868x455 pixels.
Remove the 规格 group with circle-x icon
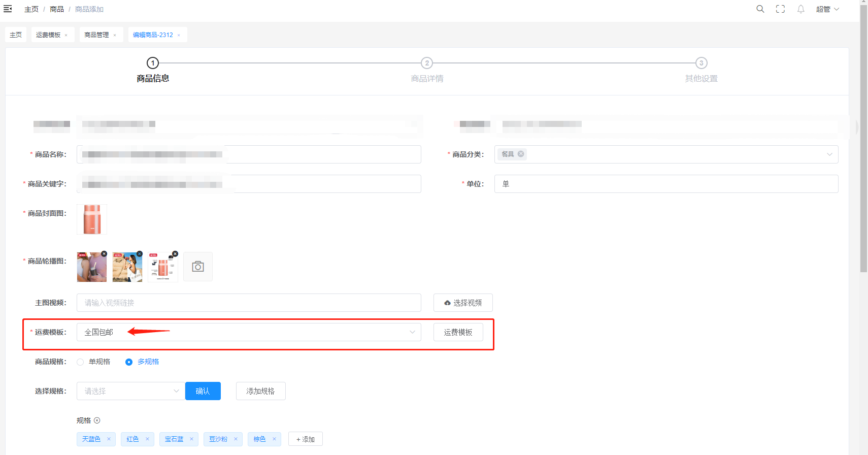click(97, 420)
